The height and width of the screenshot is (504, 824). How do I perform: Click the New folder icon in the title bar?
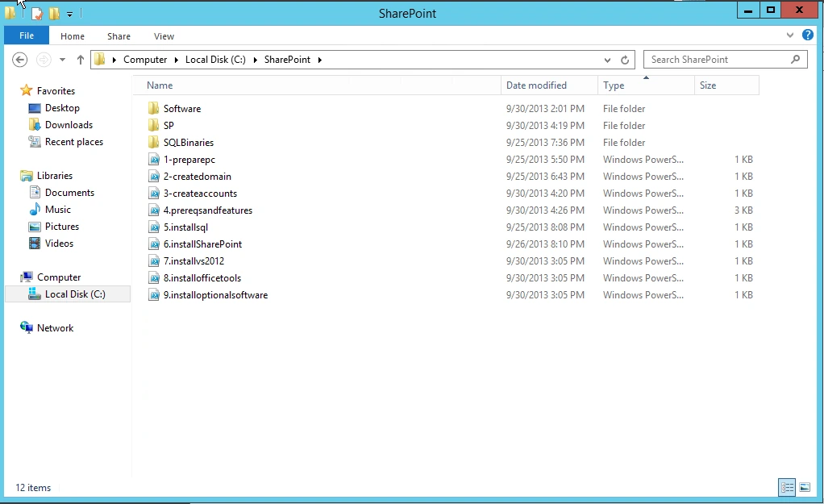click(54, 14)
